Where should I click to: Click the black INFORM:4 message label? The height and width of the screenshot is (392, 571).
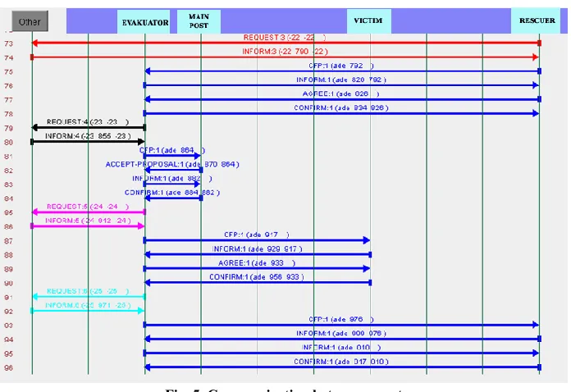coord(88,136)
